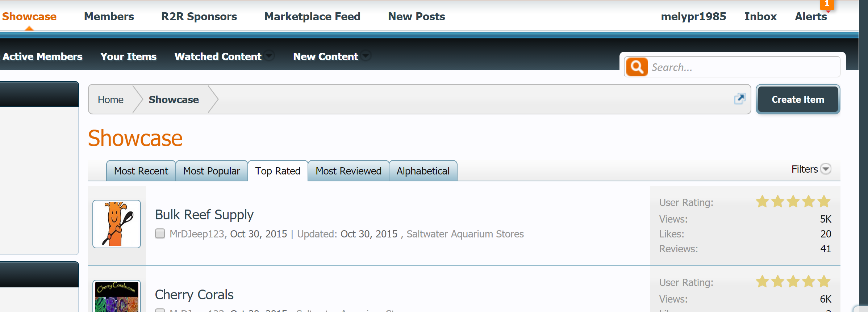Expand the Filters dropdown
Screen dimensions: 868x312
tap(811, 169)
